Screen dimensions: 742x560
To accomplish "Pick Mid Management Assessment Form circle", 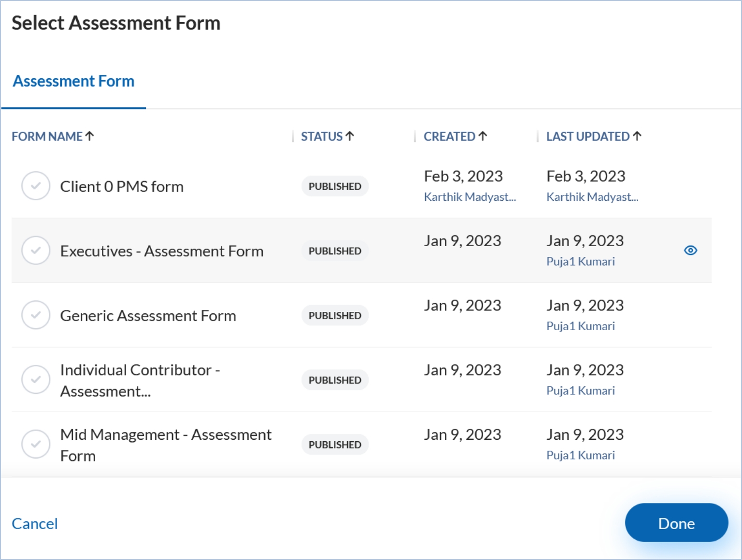I will tap(36, 445).
